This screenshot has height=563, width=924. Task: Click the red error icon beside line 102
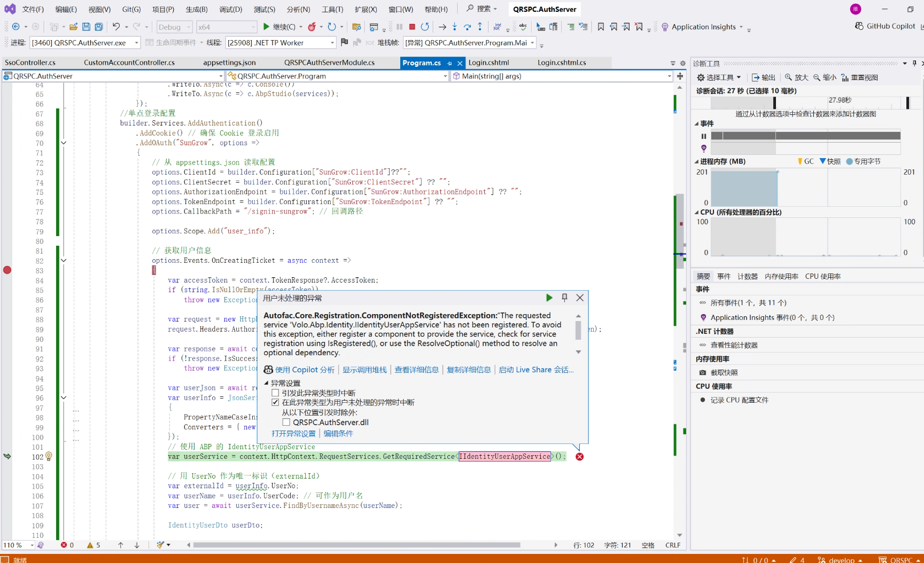(579, 457)
